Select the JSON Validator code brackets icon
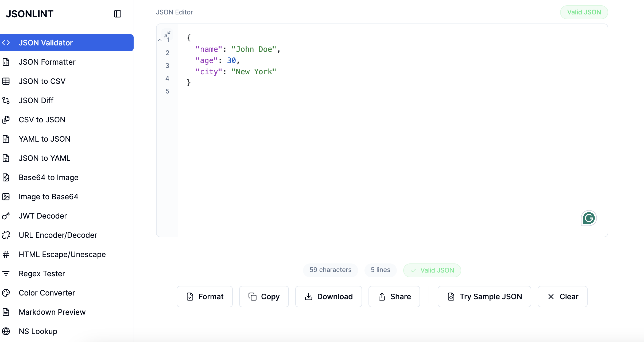The image size is (644, 342). (x=6, y=42)
